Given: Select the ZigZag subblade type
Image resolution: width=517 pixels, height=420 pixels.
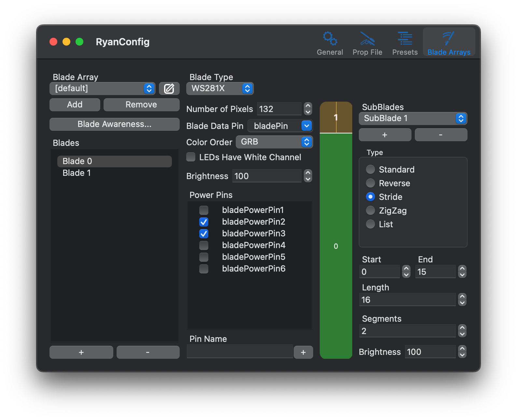Looking at the screenshot, I should tap(370, 211).
